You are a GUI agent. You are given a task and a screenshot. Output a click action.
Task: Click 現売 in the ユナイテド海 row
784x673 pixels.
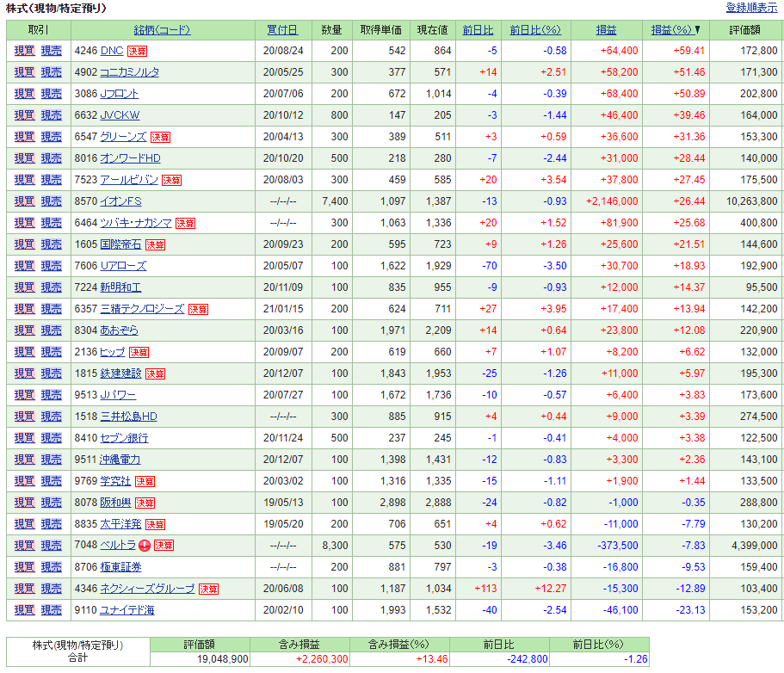52,609
